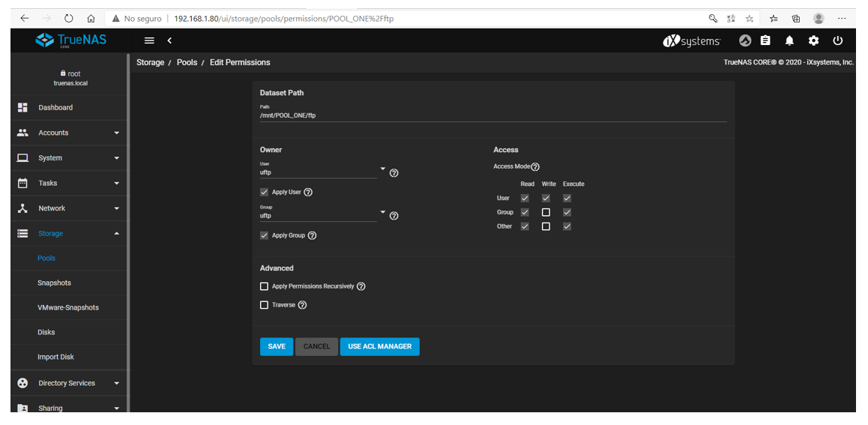Viewport: 868px width, 425px height.
Task: Open help for Traverse
Action: click(302, 305)
